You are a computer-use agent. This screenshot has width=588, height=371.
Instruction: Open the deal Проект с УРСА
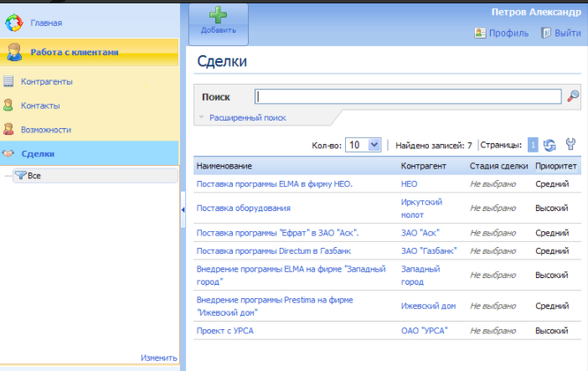[x=224, y=330]
